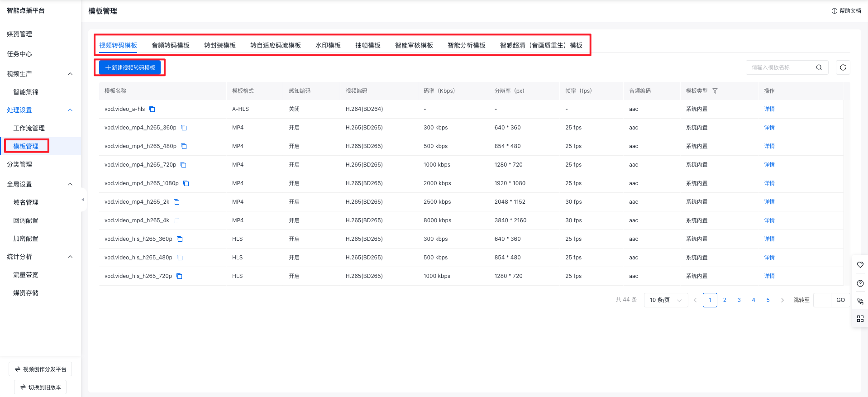Copy name icon for vod.video_hls_h265_360p
Image resolution: width=868 pixels, height=397 pixels.
[180, 239]
